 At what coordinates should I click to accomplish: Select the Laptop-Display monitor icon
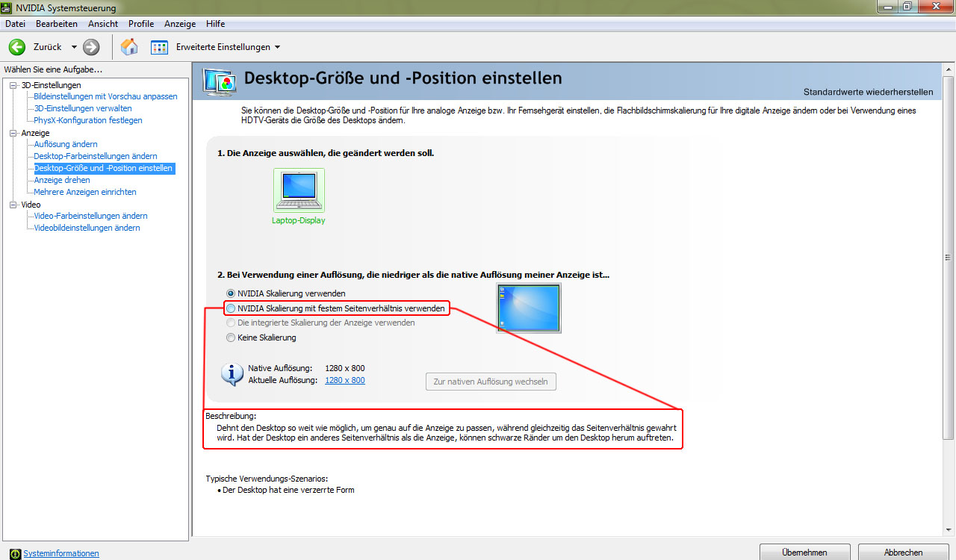[x=299, y=190]
